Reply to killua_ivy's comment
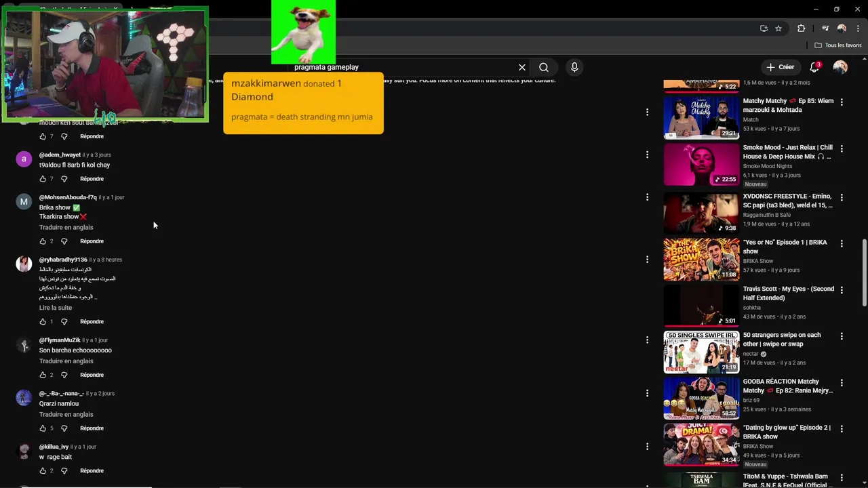Image resolution: width=868 pixels, height=488 pixels. (x=92, y=471)
